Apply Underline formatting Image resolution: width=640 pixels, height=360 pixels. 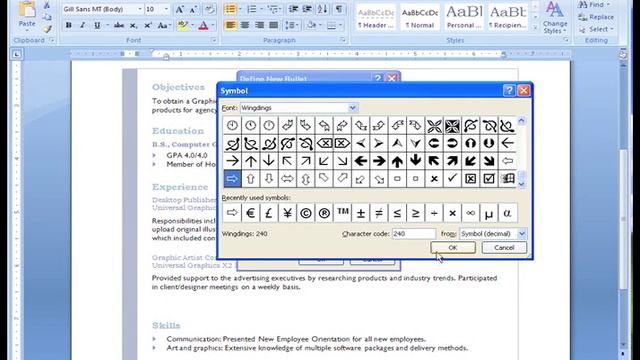[x=97, y=25]
